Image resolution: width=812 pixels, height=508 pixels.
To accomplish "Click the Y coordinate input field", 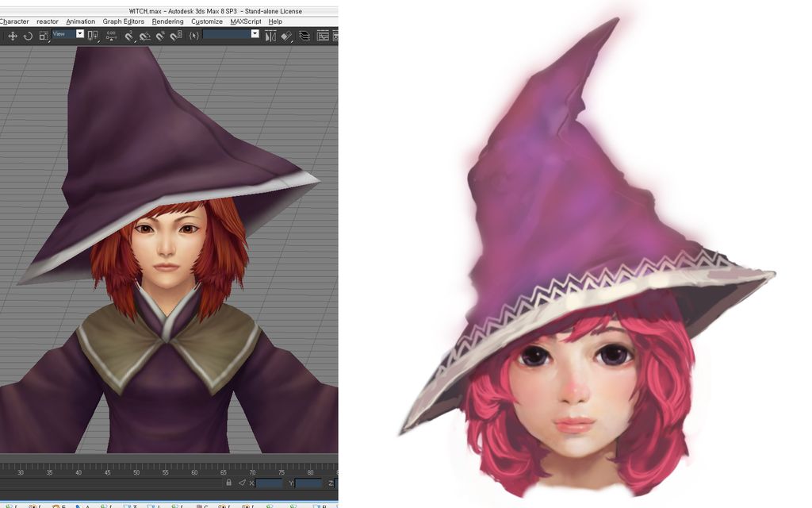I will 308,483.
